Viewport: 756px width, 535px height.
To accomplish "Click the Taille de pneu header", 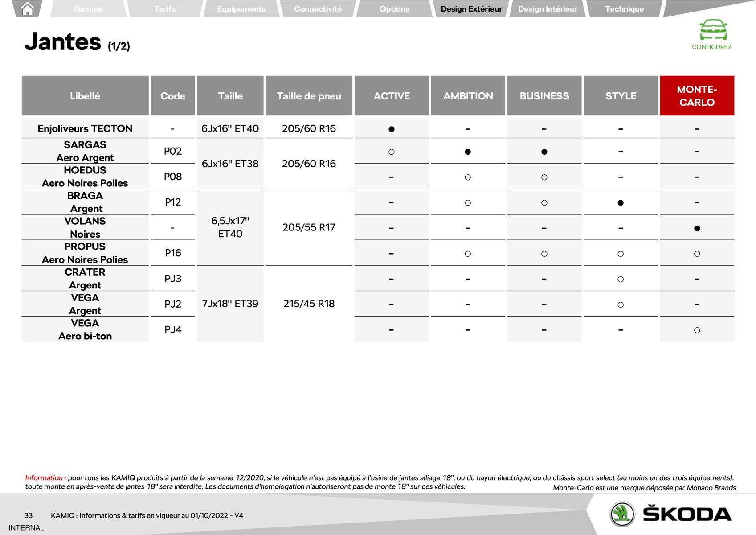I will [309, 96].
